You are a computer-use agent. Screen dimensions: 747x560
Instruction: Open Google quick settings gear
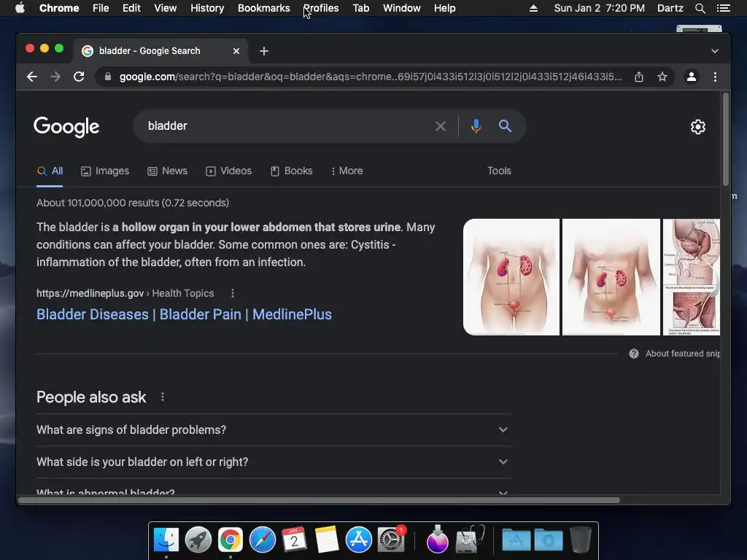[698, 127]
